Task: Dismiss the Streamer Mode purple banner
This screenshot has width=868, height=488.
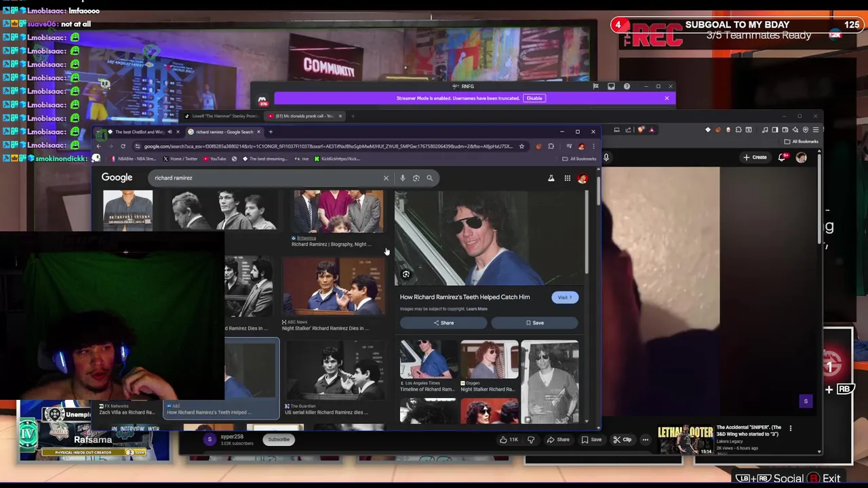Action: 667,98
